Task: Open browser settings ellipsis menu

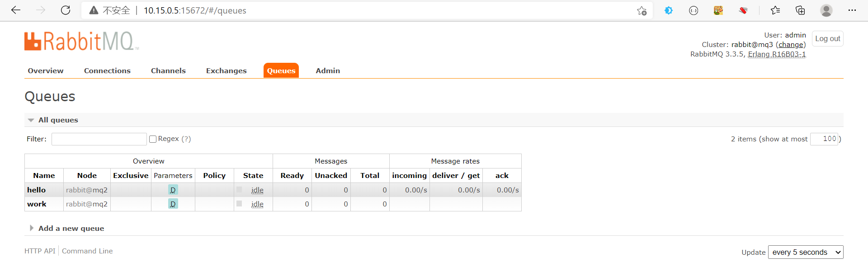Action: click(x=852, y=10)
